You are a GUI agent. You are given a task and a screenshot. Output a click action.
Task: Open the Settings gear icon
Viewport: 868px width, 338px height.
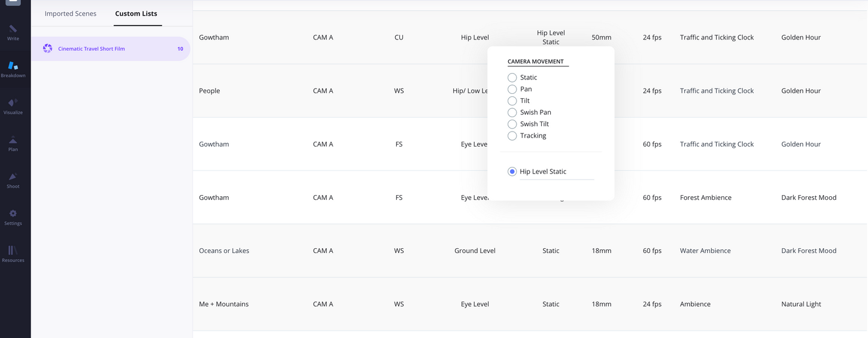tap(13, 214)
